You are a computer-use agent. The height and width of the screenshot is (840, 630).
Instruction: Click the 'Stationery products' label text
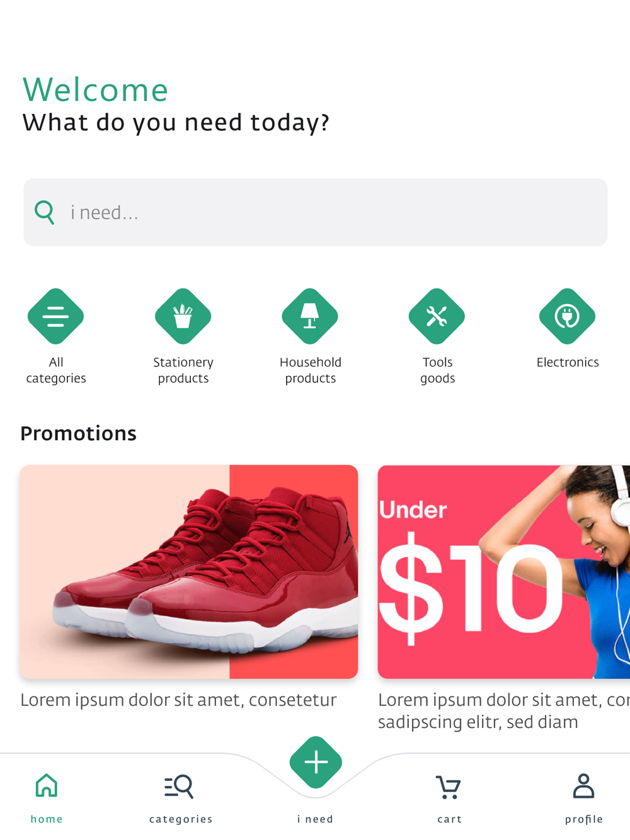183,370
